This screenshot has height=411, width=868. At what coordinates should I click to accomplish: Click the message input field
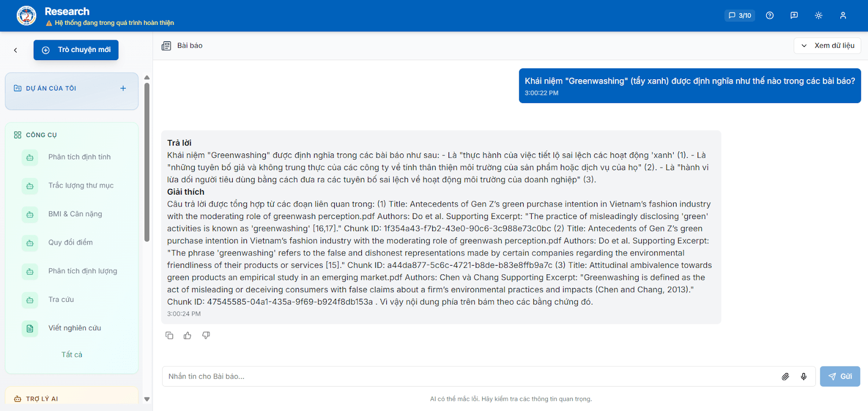(470, 376)
